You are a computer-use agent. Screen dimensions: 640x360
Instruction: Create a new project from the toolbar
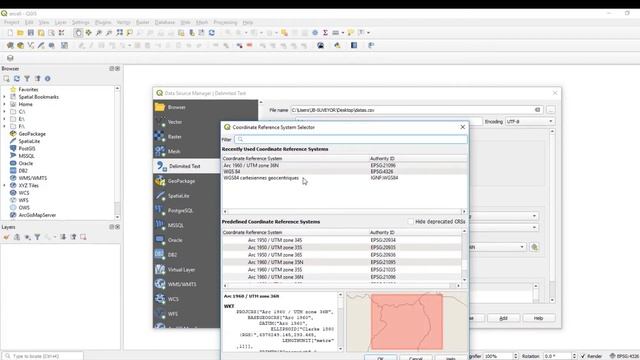(10, 33)
